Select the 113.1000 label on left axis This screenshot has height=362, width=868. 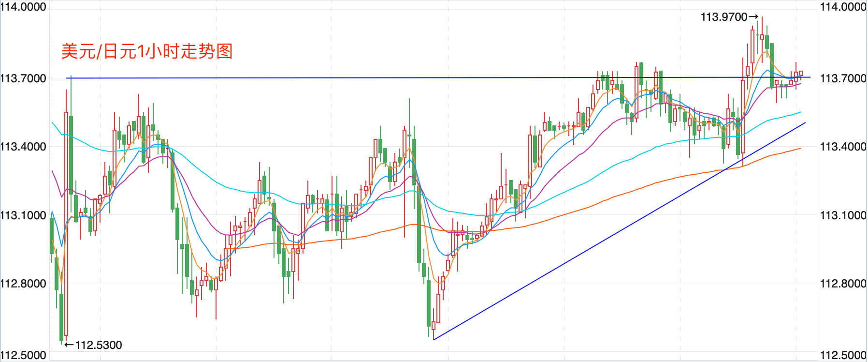(x=23, y=215)
